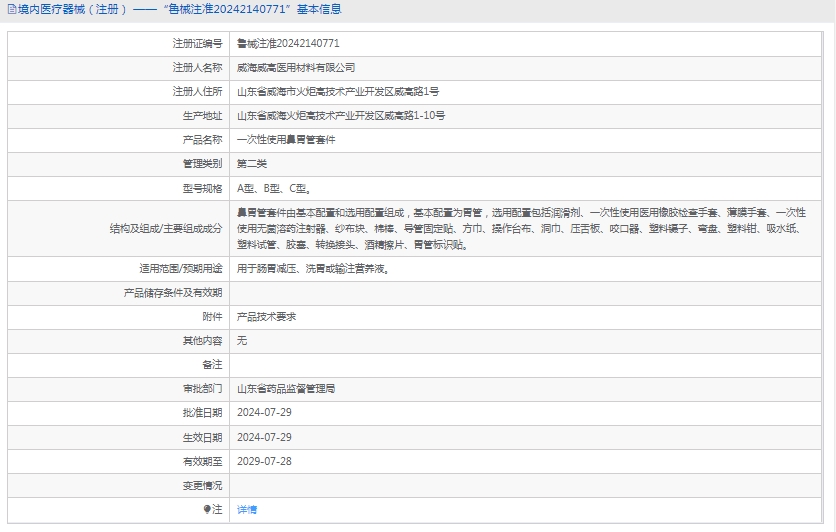836x532 pixels.
Task: Click the expiry date 2029-07-28
Action: coord(264,461)
